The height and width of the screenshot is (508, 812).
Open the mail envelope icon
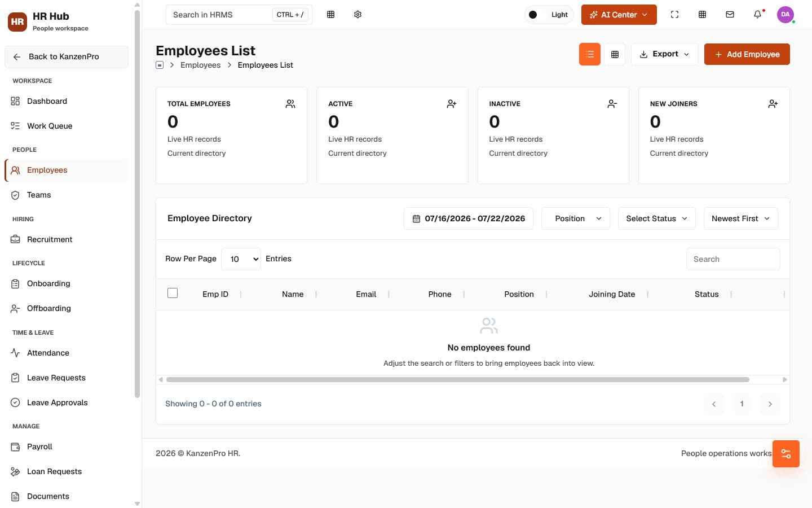click(x=730, y=15)
